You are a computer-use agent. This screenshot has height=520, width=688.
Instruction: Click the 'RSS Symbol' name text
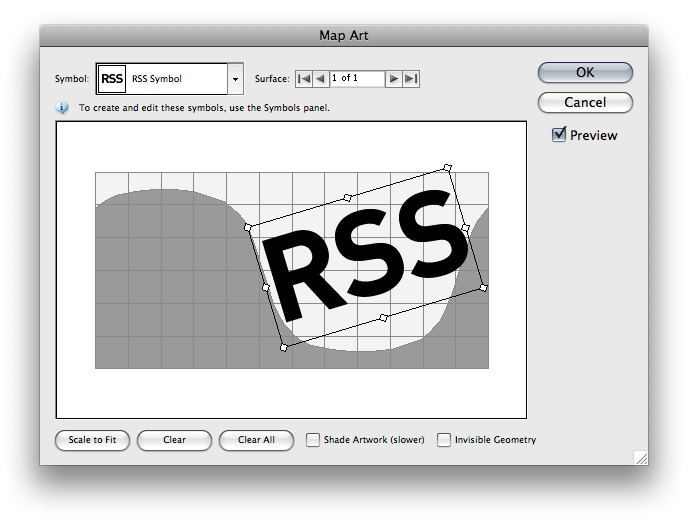(x=157, y=79)
